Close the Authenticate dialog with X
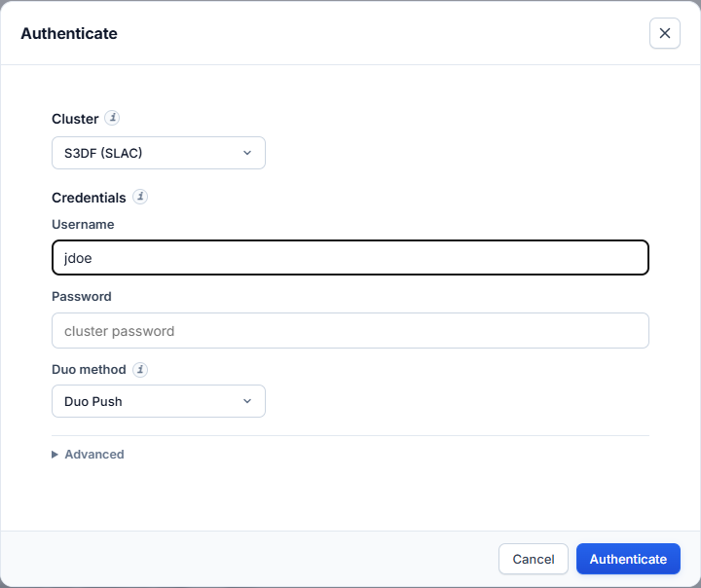 click(x=665, y=33)
